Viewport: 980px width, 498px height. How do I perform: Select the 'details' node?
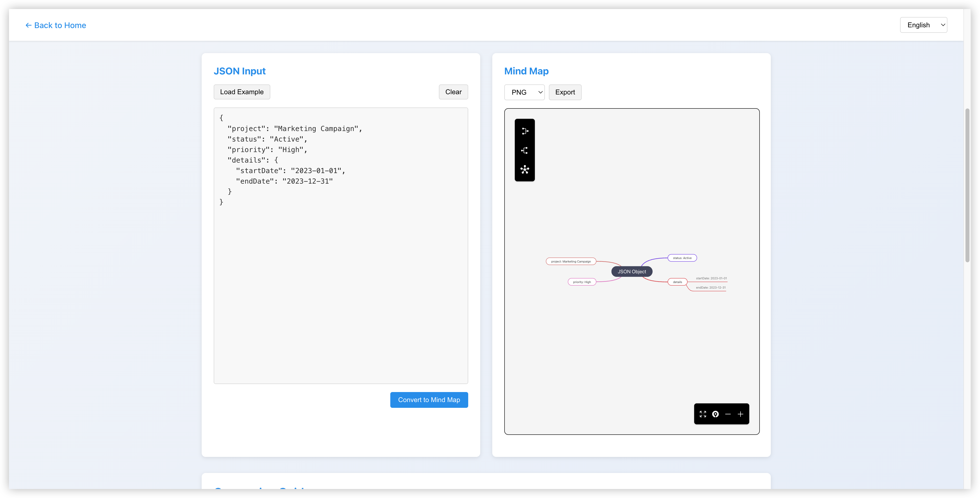[x=677, y=282]
